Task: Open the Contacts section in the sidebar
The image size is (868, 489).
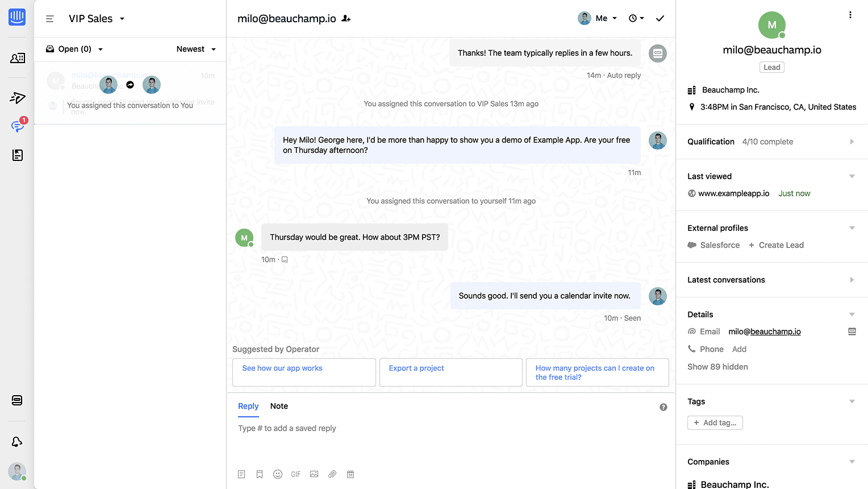Action: pyautogui.click(x=16, y=58)
